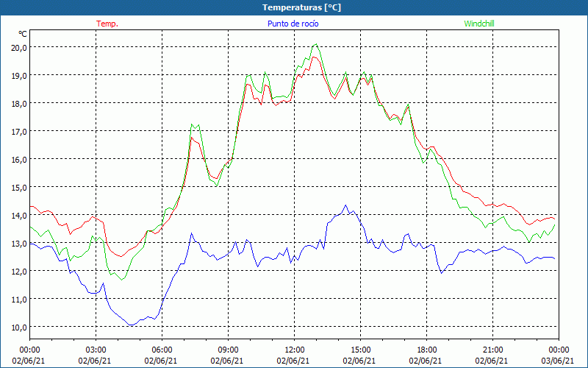
Task: Click the "15:00" time axis label
Action: click(x=360, y=350)
